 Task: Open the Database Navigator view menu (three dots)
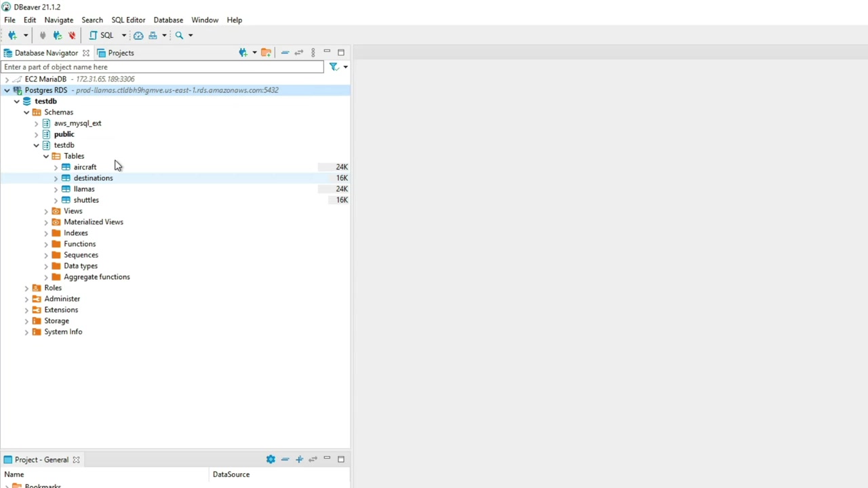(313, 53)
